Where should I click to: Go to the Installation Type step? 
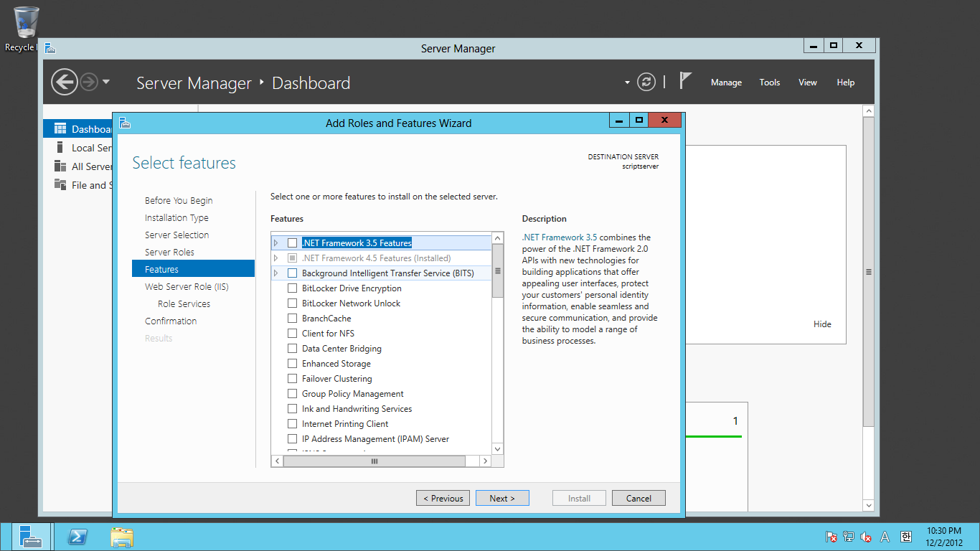[176, 218]
